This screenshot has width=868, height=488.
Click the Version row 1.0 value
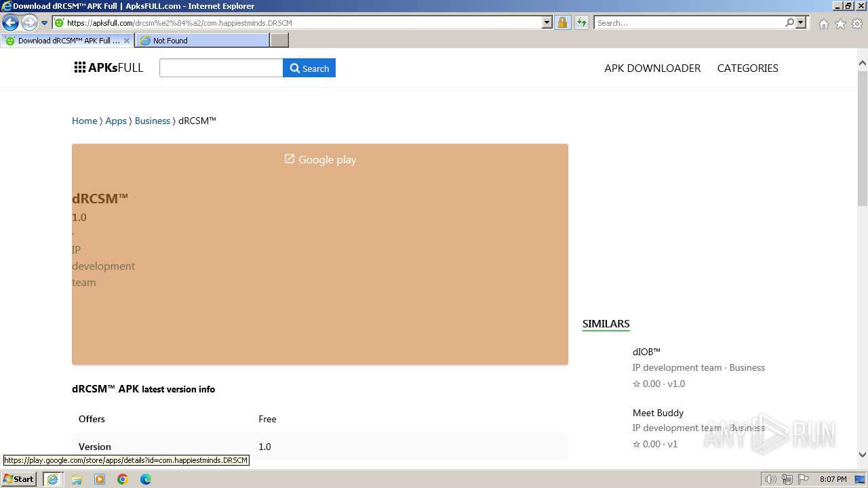click(264, 447)
